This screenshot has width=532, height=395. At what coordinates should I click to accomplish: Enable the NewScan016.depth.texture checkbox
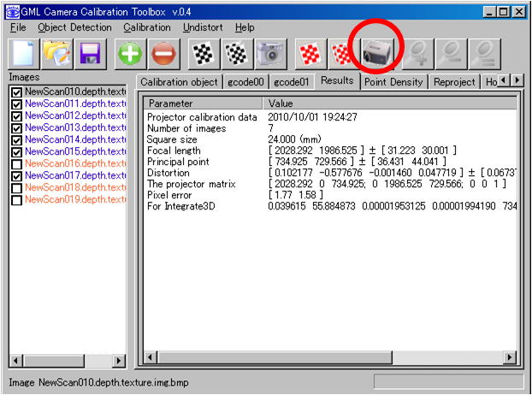(16, 163)
